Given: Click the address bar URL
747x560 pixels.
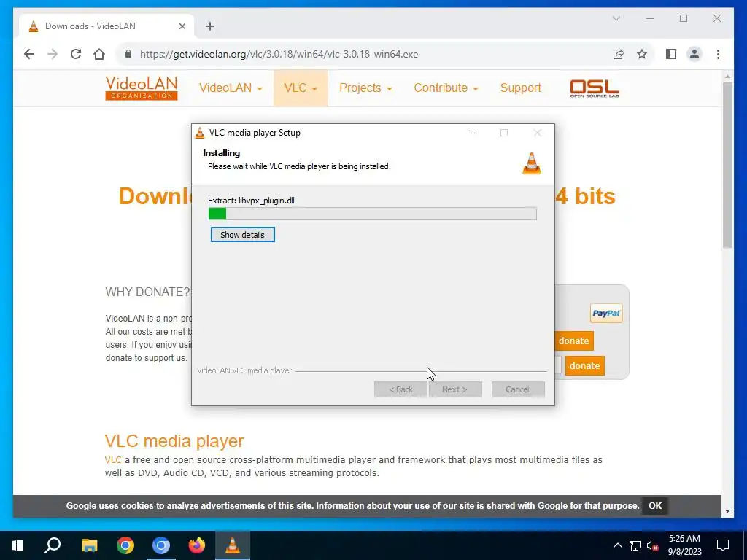Looking at the screenshot, I should pos(279,54).
